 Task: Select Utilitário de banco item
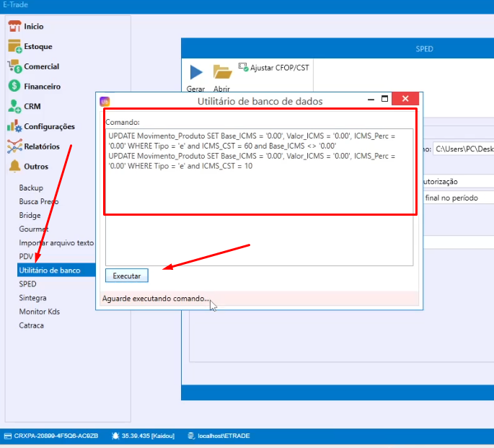pos(49,271)
